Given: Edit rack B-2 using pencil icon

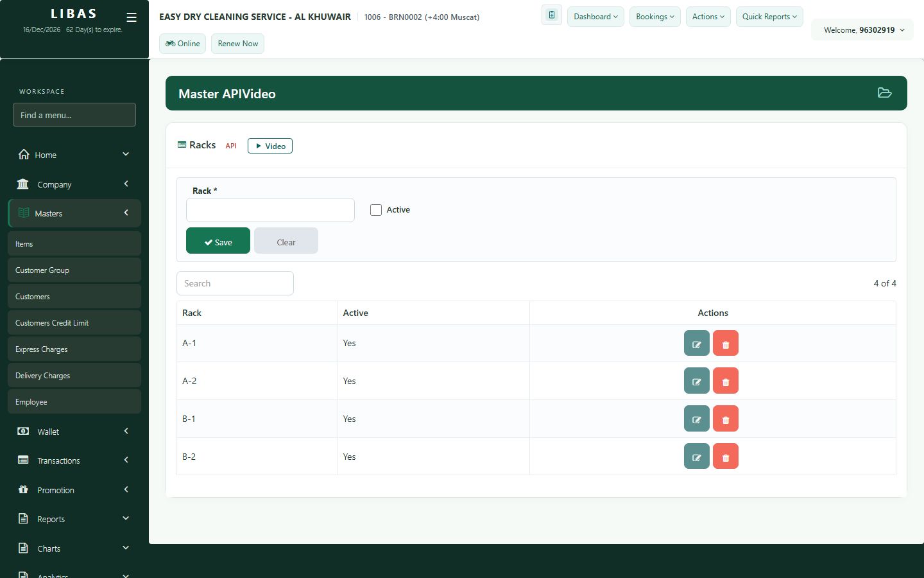Looking at the screenshot, I should tap(697, 457).
